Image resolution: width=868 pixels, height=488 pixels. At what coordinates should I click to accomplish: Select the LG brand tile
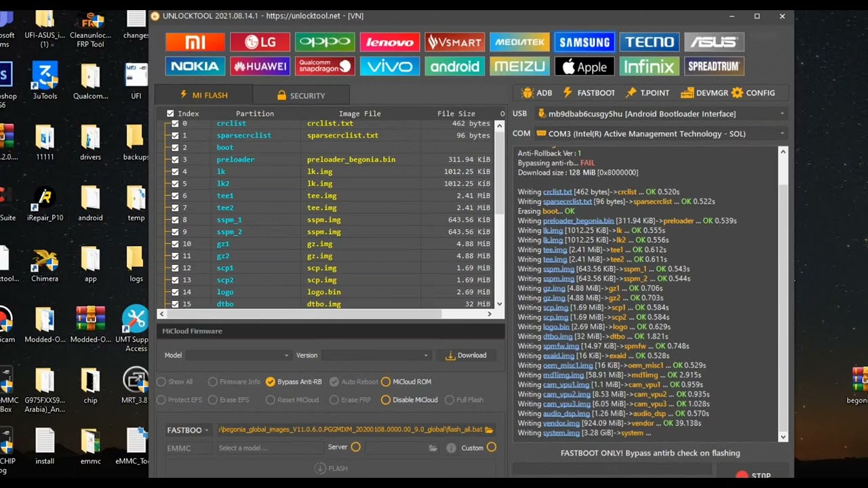tap(260, 42)
